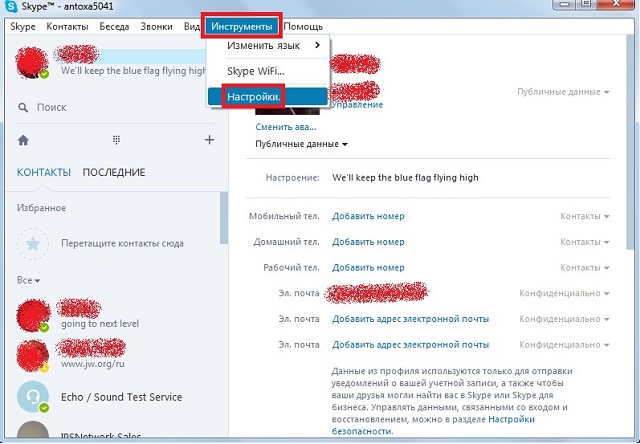Open Контакты dropdown for Рабочий тел.
The width and height of the screenshot is (640, 444).
[x=584, y=268]
